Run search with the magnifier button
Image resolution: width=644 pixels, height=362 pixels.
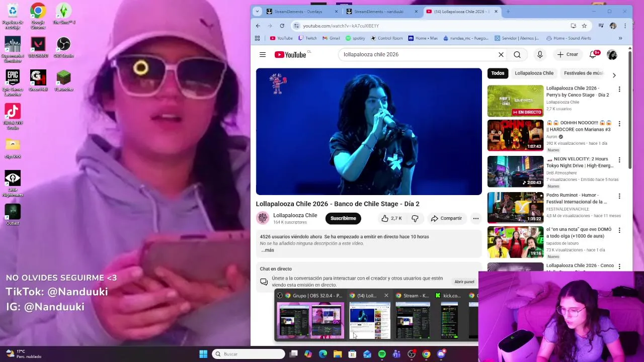517,54
